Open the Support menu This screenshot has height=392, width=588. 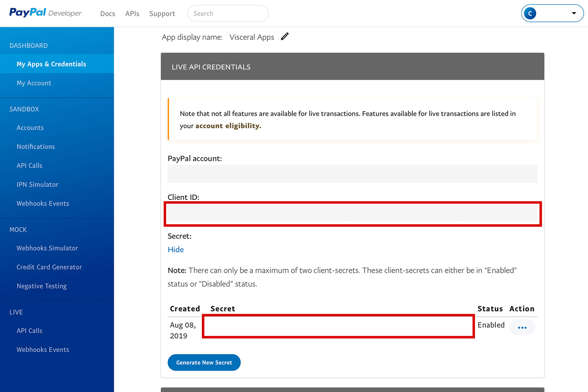[x=162, y=14]
